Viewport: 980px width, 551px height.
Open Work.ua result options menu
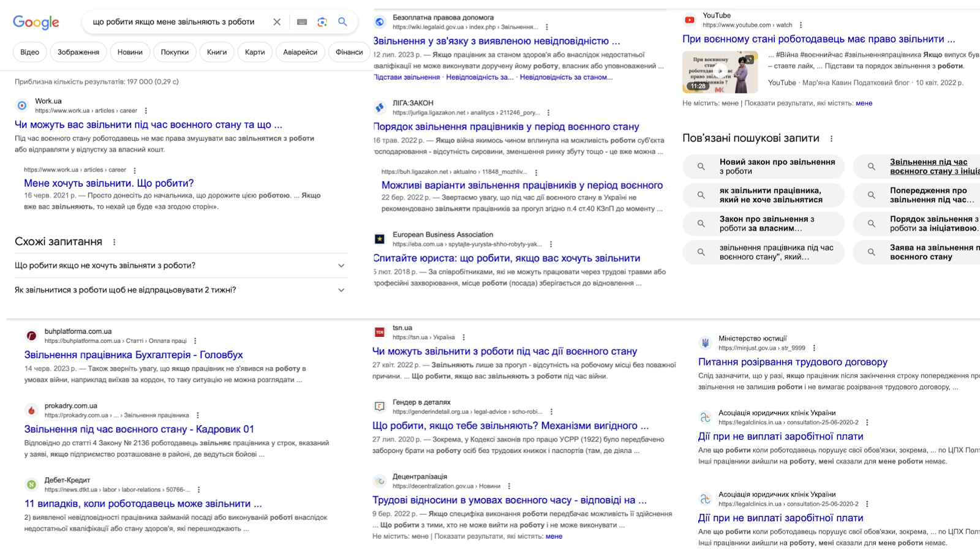point(146,111)
